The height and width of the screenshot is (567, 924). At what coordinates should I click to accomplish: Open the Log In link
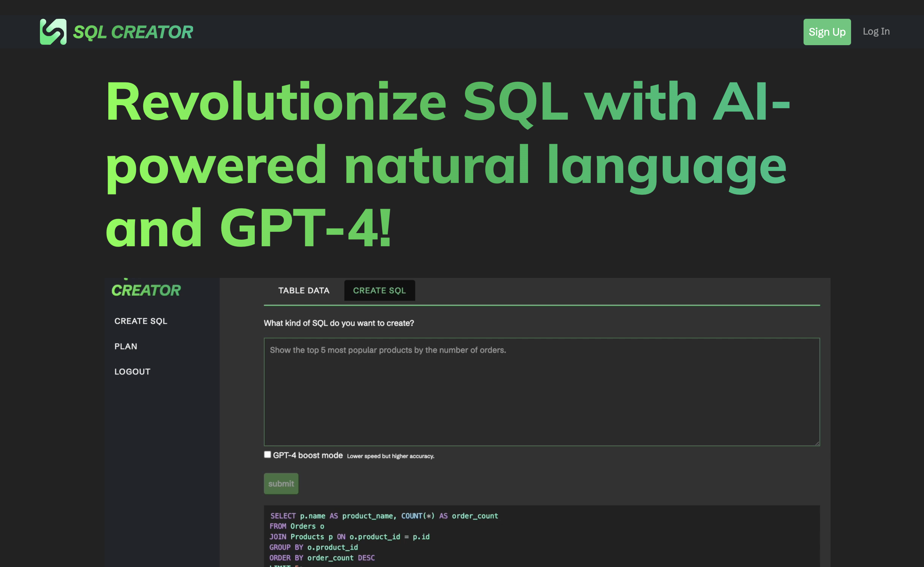pos(875,32)
